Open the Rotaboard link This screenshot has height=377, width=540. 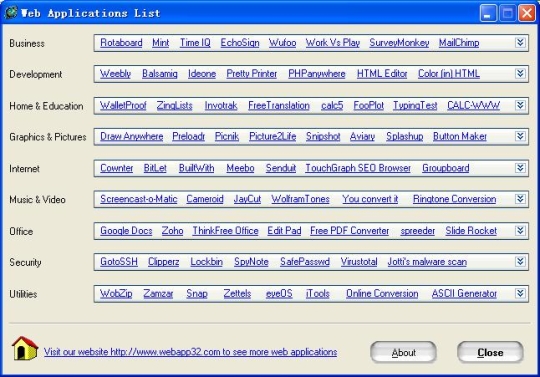[121, 43]
